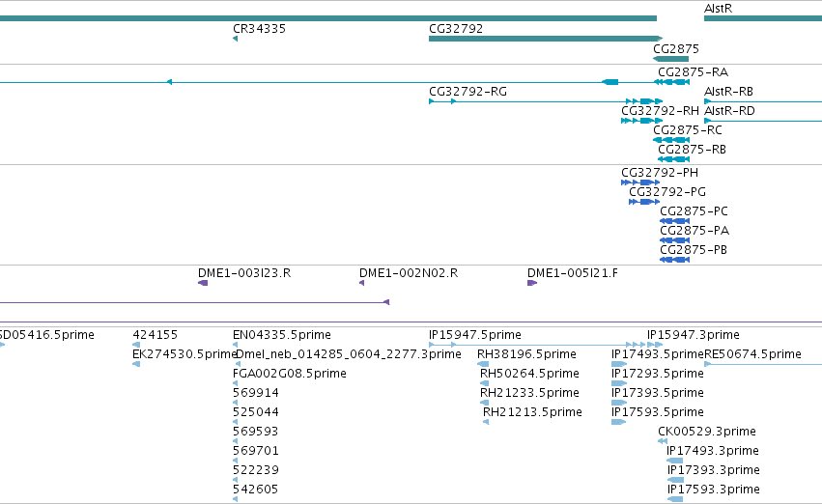Select EST EK274530.5prime
Image resolution: width=822 pixels, height=504 pixels.
point(184,354)
